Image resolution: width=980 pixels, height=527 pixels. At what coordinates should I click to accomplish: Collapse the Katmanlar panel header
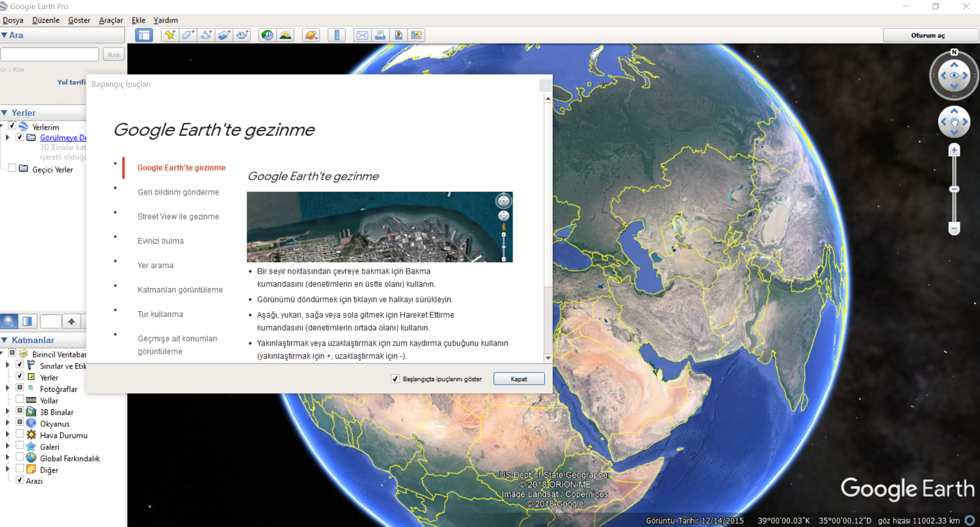[4, 340]
